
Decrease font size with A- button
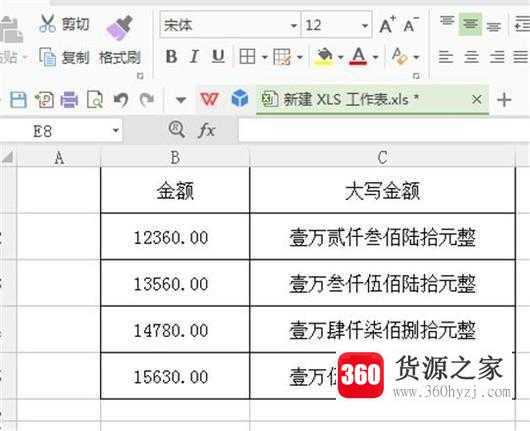(x=411, y=25)
